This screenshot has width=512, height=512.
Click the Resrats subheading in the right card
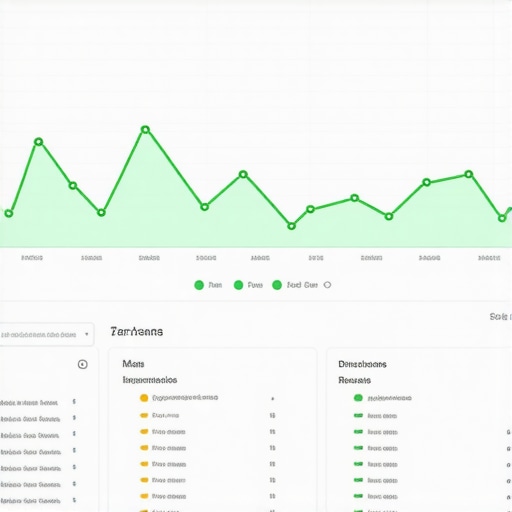[354, 380]
